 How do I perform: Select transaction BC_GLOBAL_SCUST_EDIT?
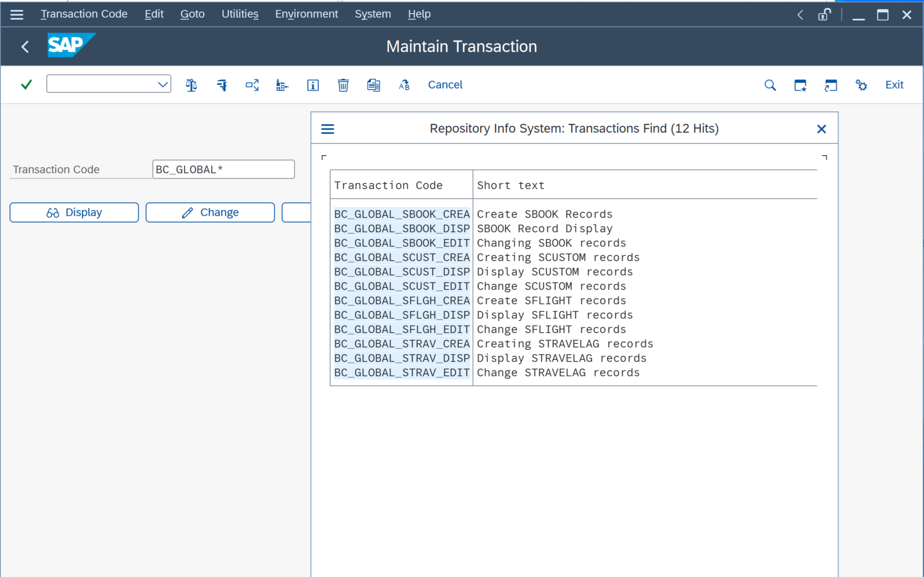pos(402,286)
